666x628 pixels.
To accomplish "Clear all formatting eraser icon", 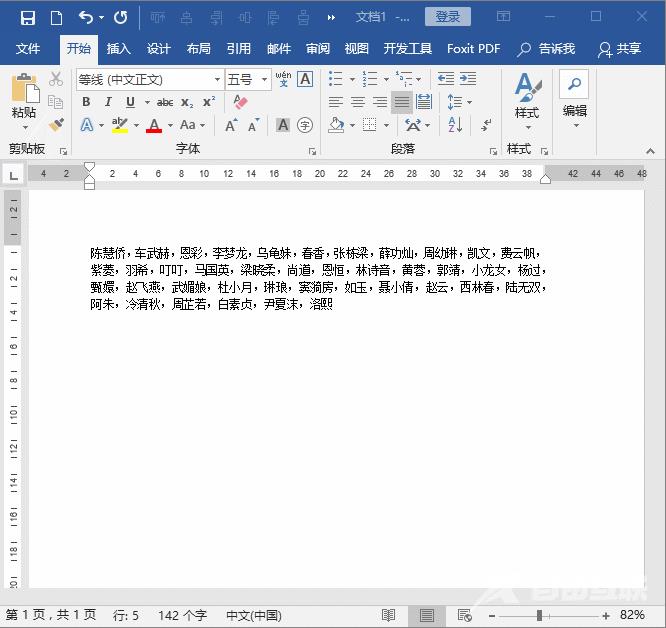I will point(240,102).
